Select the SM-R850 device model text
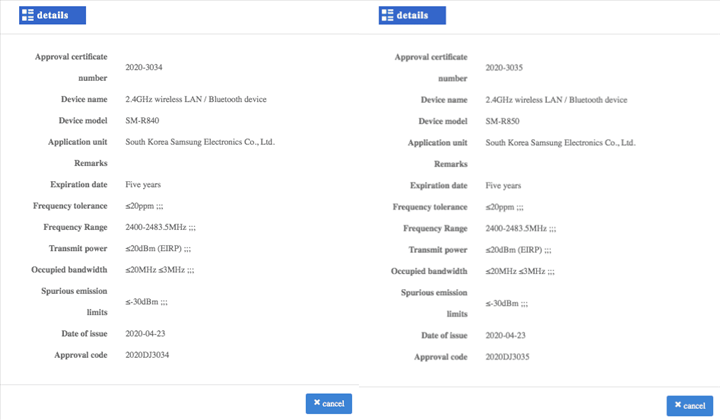 502,121
